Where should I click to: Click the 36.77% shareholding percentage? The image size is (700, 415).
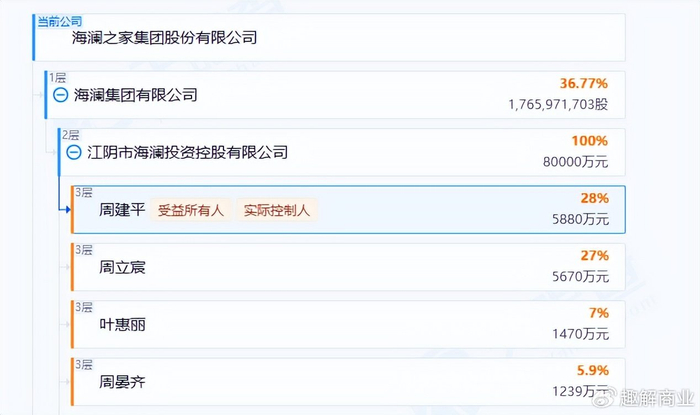(x=584, y=84)
